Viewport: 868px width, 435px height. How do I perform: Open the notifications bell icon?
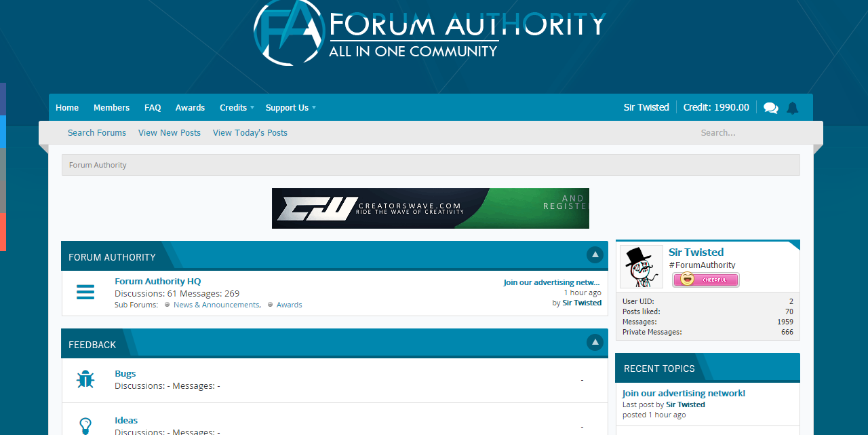(792, 108)
